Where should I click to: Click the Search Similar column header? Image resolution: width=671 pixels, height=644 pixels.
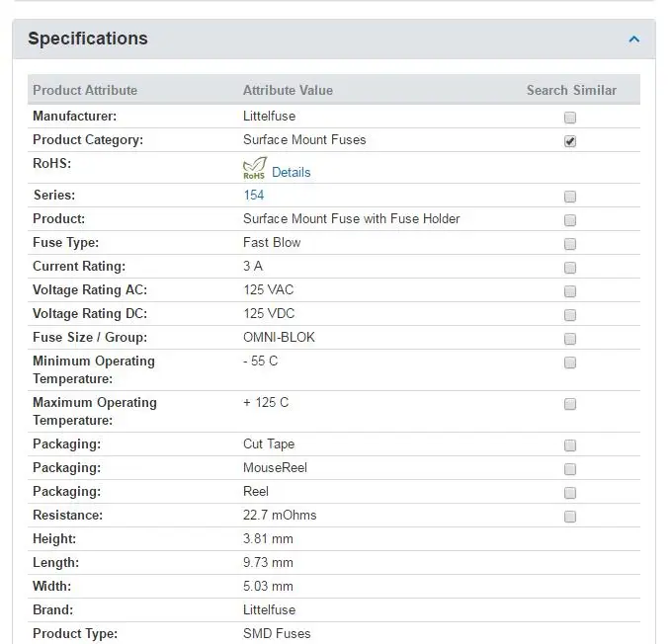click(x=571, y=90)
